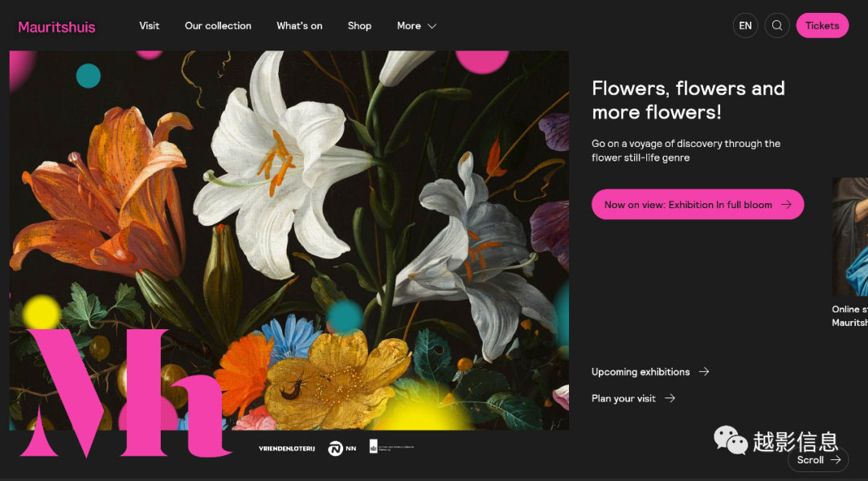
Task: Click the Mauritshuis logo in the header
Action: (56, 26)
